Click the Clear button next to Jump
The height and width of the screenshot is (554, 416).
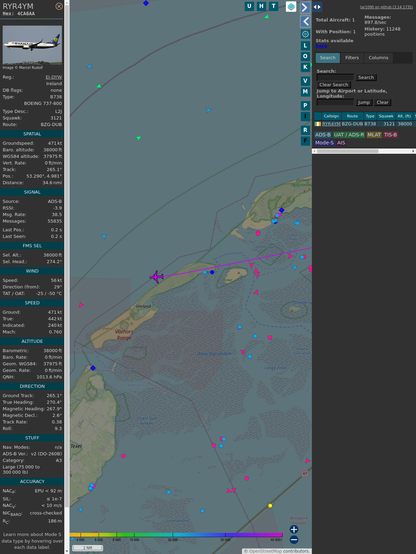click(x=382, y=102)
